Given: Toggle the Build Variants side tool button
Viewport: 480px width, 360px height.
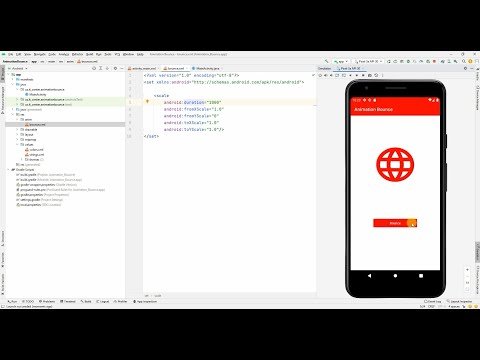Looking at the screenshot, I should (3, 283).
